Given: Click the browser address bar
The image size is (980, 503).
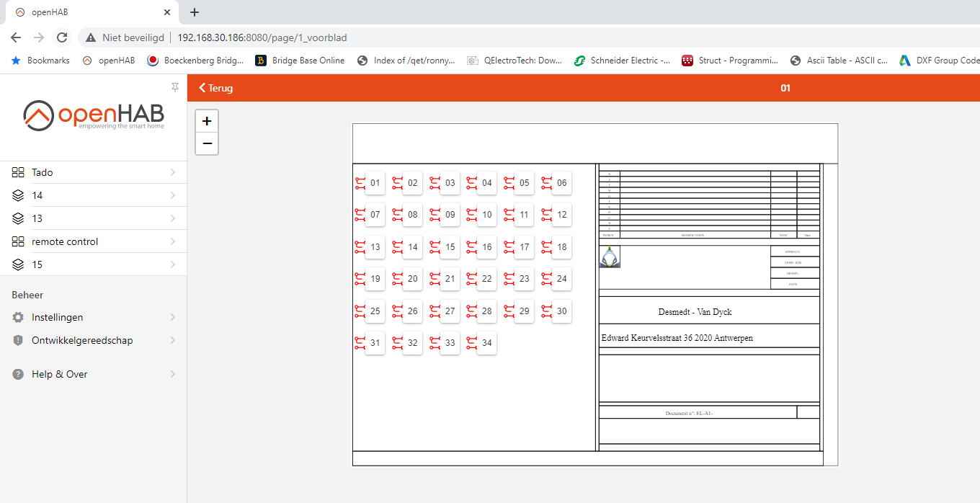Looking at the screenshot, I should point(530,37).
